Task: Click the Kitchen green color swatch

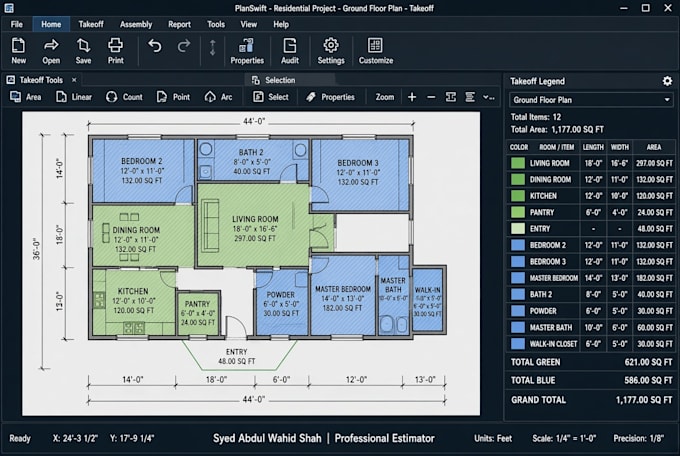Action: [518, 196]
